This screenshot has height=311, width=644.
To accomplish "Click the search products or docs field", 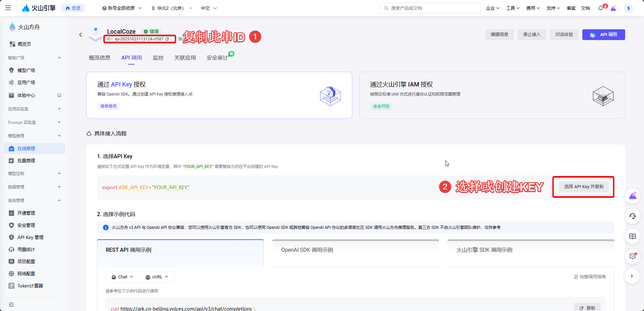I will click(430, 8).
